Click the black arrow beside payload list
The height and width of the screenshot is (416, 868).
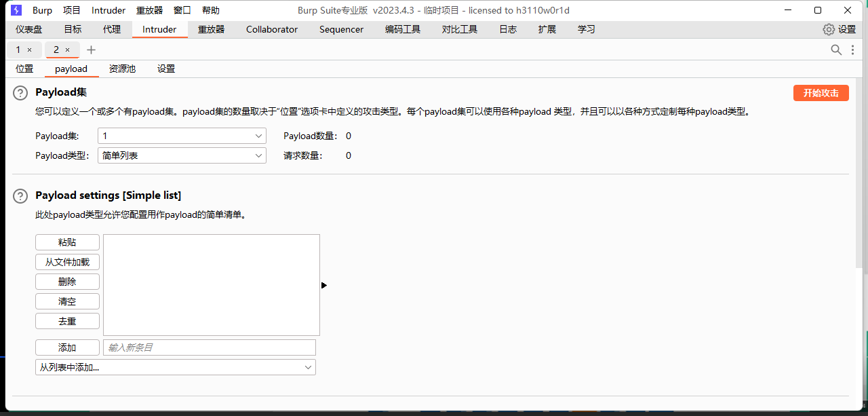pos(324,285)
